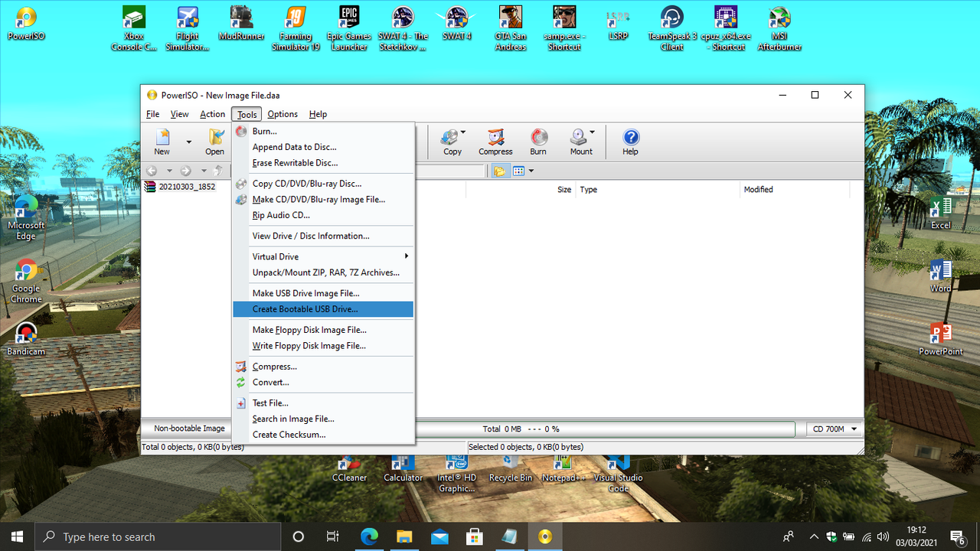Click the PowerISO taskbar button
This screenshot has height=551, width=980.
[x=544, y=536]
